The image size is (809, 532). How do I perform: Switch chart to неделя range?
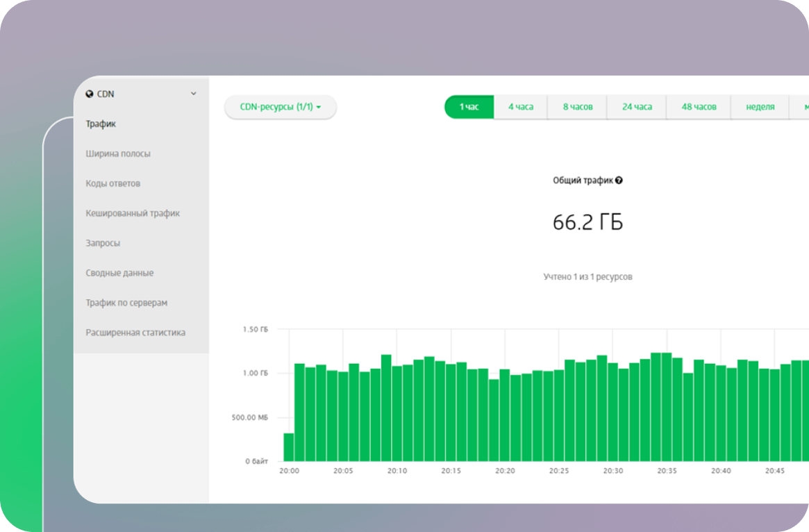pos(760,107)
